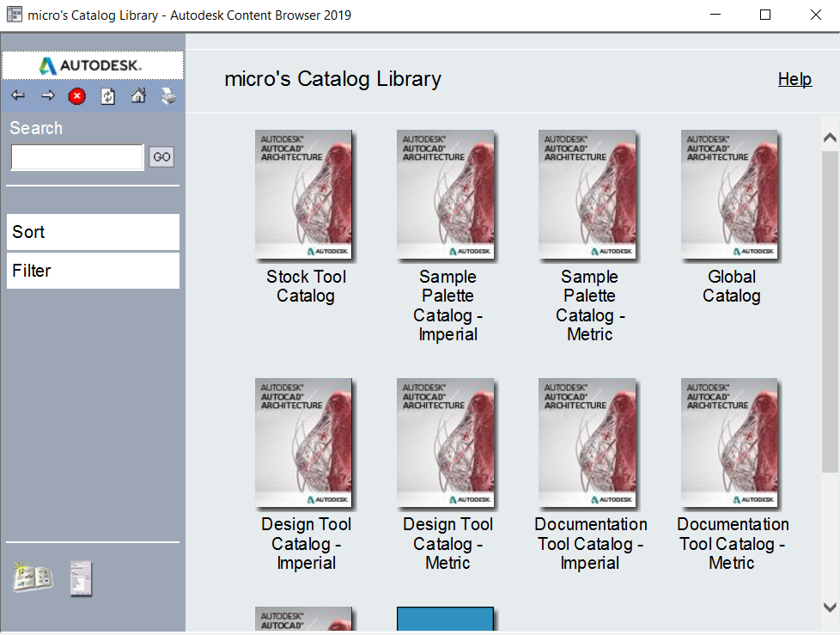Click 'Documentation Tool Catalog - Imperial' label
Screen dimensions: 840x635
click(x=590, y=543)
